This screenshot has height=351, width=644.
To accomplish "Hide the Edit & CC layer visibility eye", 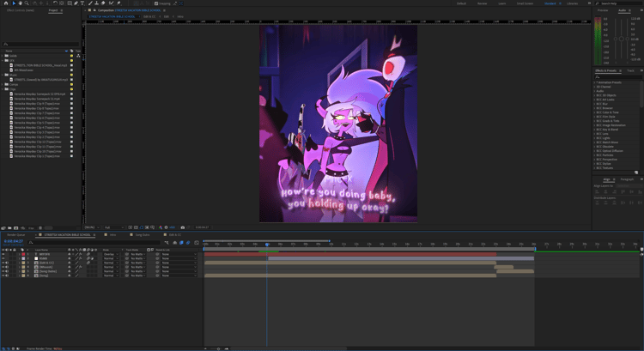I will click(x=3, y=263).
